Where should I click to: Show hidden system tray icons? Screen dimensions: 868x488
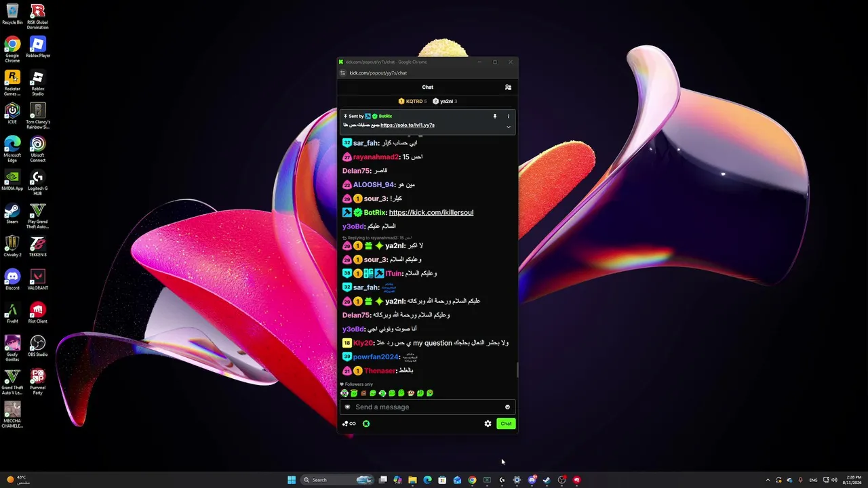point(768,480)
